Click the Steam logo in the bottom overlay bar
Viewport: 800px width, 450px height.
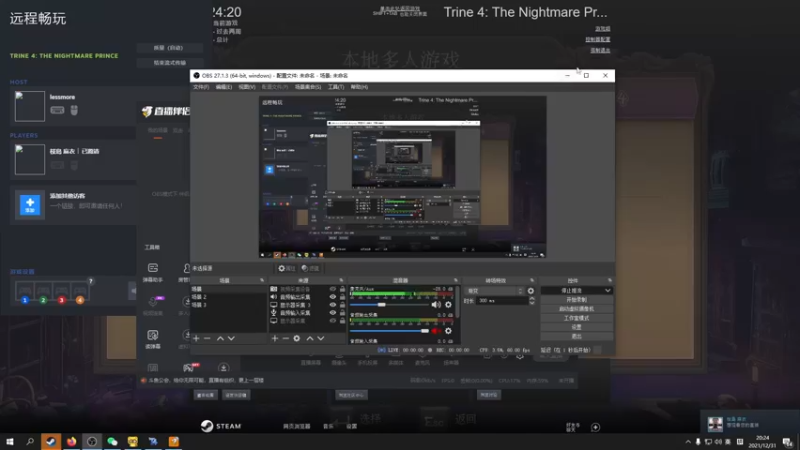tap(221, 426)
